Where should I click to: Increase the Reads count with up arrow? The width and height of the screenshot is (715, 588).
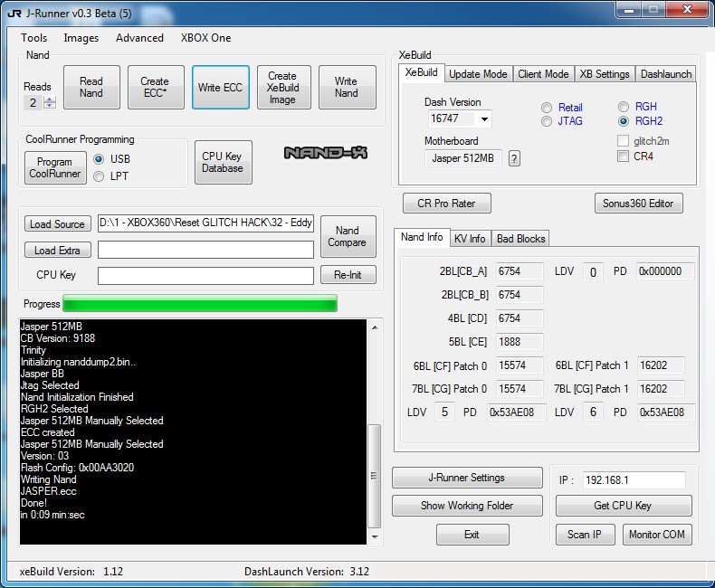pos(49,99)
